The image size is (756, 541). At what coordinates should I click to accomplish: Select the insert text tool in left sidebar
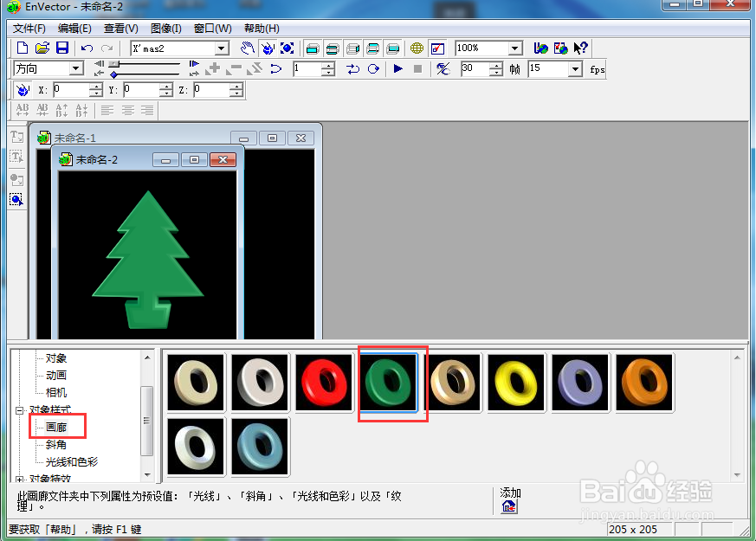(16, 138)
